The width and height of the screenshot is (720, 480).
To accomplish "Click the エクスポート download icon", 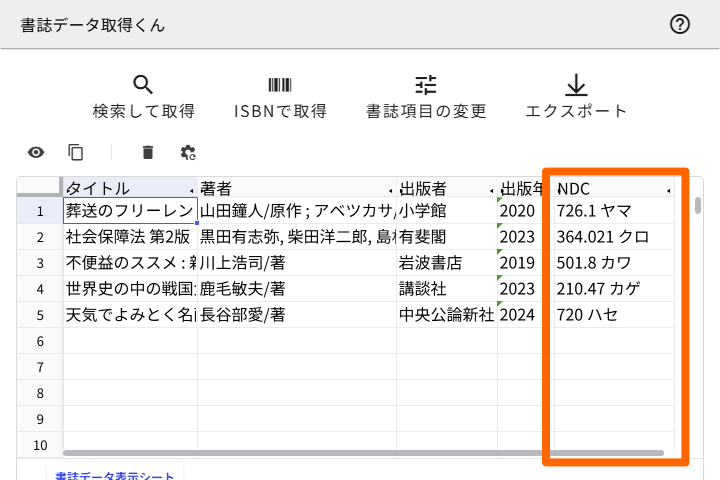I will point(576,85).
